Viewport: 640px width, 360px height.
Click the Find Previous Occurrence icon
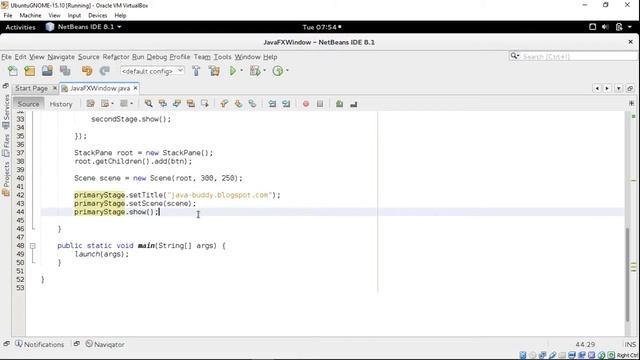[x=162, y=104]
